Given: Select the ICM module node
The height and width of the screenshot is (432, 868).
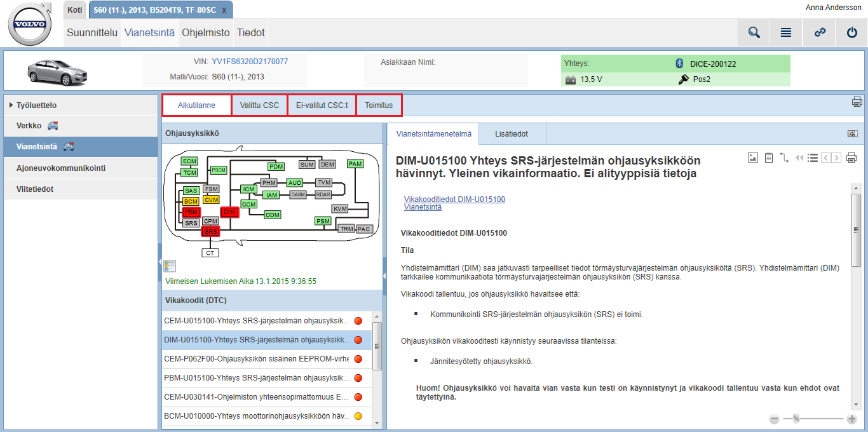Looking at the screenshot, I should tap(248, 189).
